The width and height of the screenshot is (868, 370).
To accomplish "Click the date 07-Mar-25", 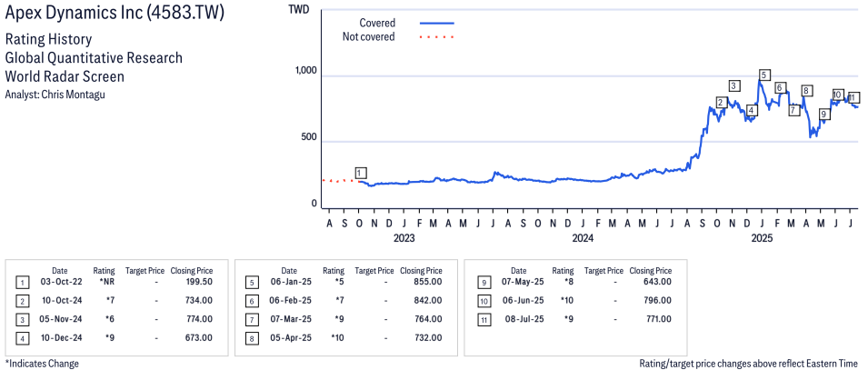I will click(290, 319).
